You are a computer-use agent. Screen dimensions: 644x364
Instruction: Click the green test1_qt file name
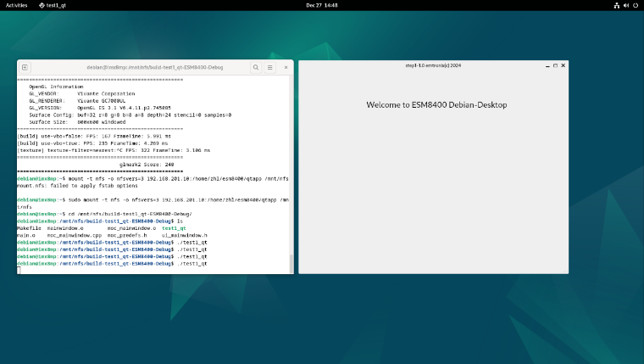(x=174, y=228)
